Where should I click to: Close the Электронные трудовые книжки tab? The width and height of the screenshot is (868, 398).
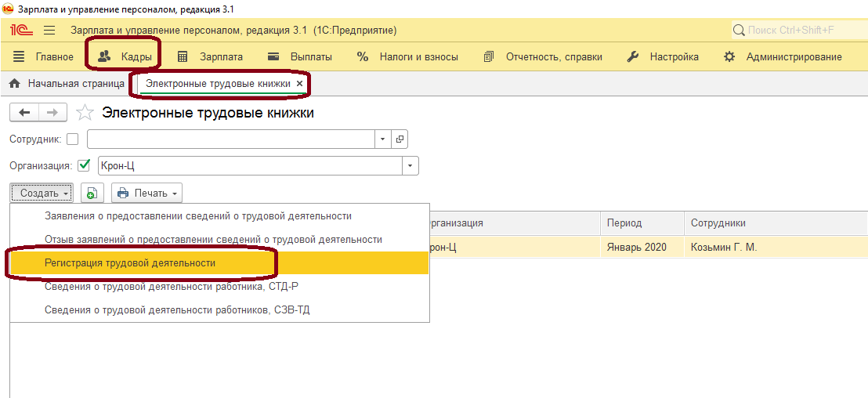(299, 84)
